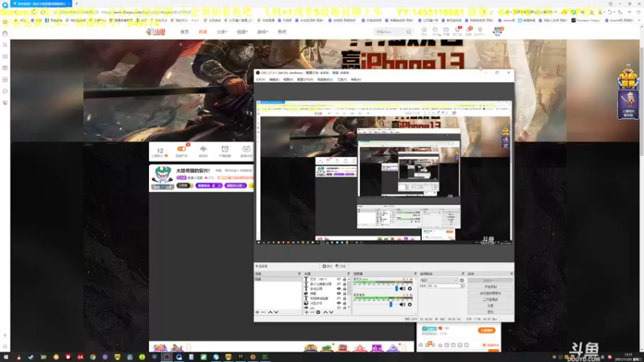Click OBS 开始录制 button

point(490,287)
